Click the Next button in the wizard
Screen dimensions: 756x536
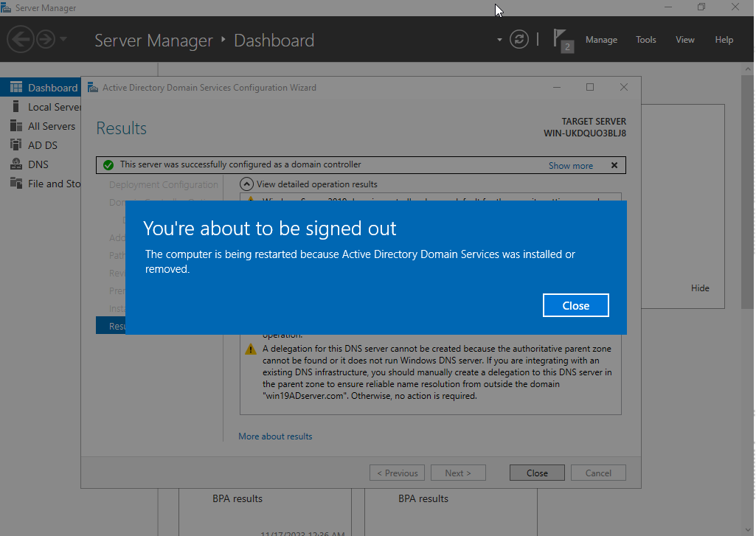pyautogui.click(x=458, y=473)
